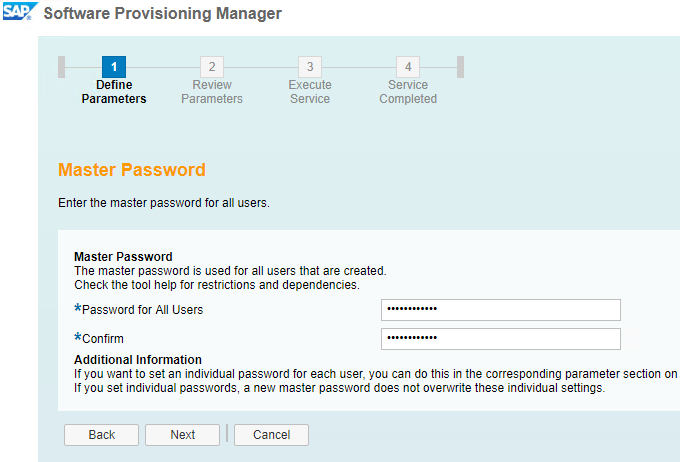Select step 4 box in roadmap
This screenshot has width=680, height=462.
(x=408, y=67)
